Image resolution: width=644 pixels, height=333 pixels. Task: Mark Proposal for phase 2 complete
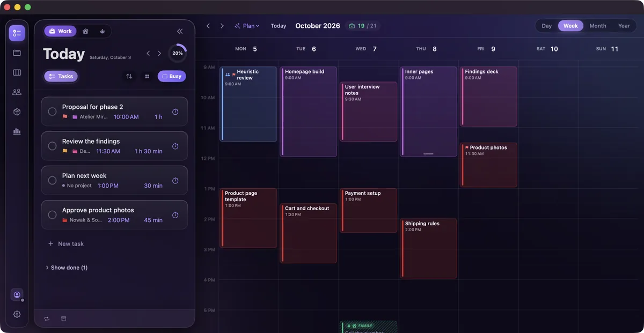pos(52,112)
